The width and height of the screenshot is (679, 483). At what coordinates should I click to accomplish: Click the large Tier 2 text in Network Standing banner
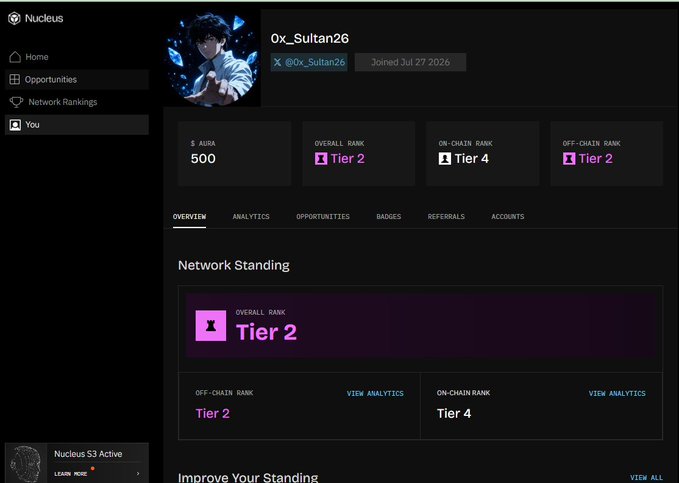(266, 333)
